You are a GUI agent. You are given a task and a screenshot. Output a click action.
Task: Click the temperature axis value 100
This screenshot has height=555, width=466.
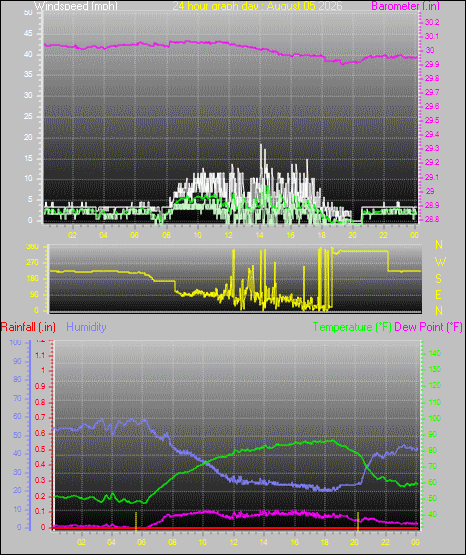(434, 418)
